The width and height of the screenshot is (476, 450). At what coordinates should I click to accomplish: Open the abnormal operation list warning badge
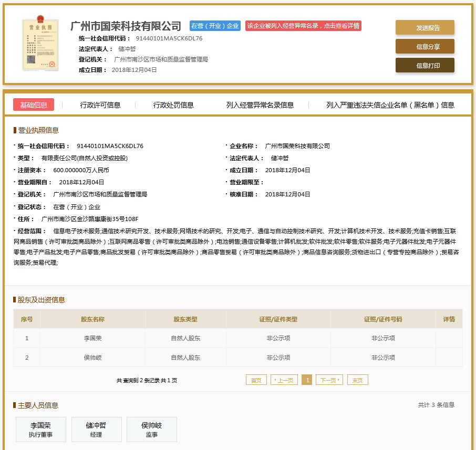pos(303,26)
